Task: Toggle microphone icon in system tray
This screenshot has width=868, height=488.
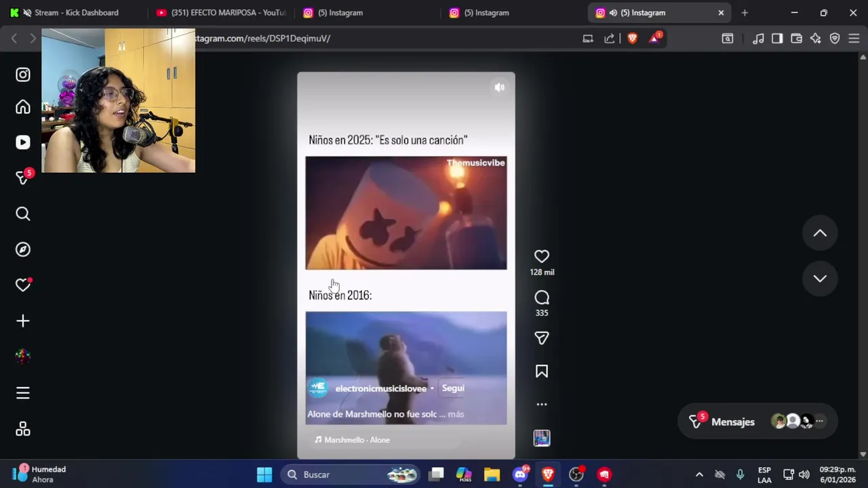Action: point(740,474)
